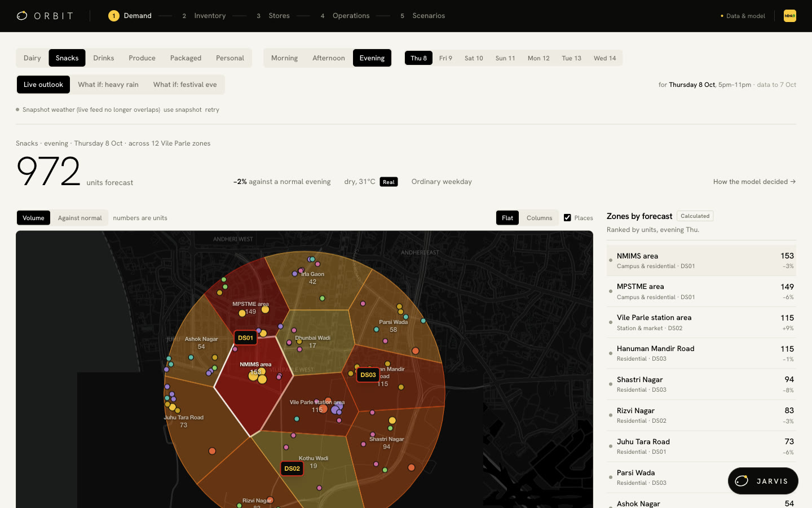Select Shastri Nagar zone row
812x508 pixels.
click(701, 384)
